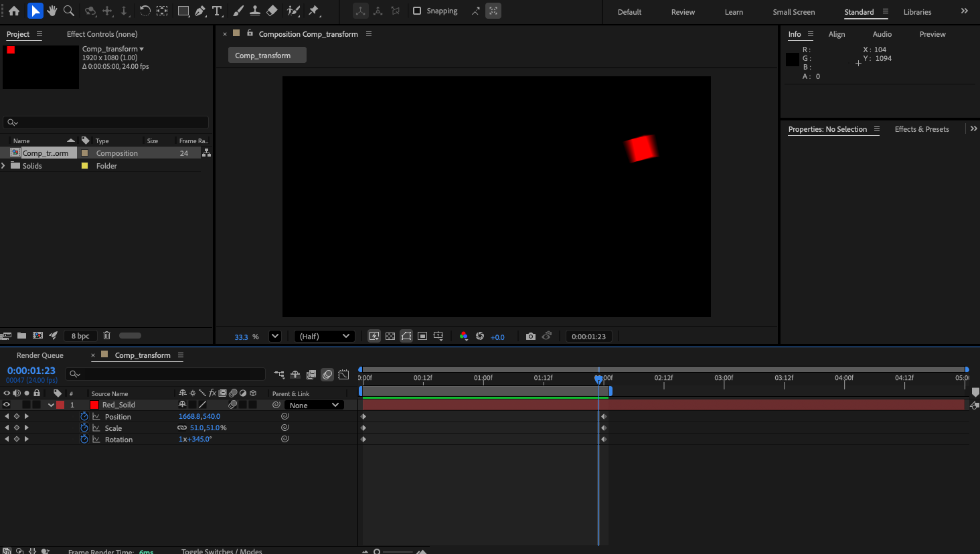Create a new folder in Project panel
Screen dimensions: 980x554
click(21, 335)
